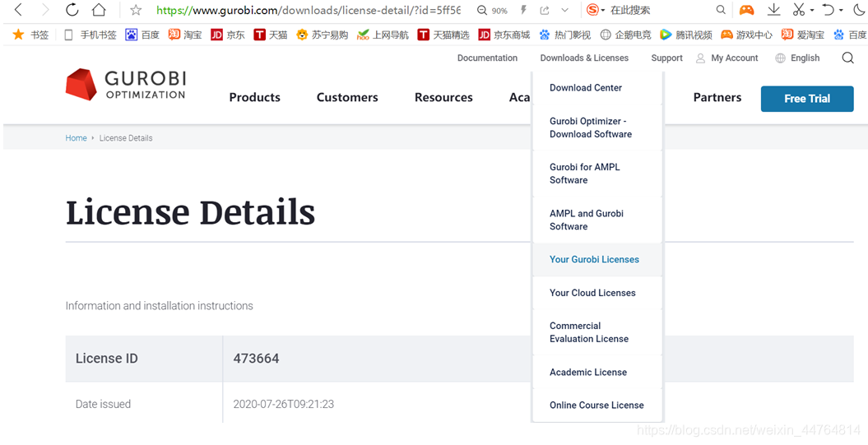The width and height of the screenshot is (868, 445).
Task: Toggle night mode moon icon
Action: [x=858, y=10]
